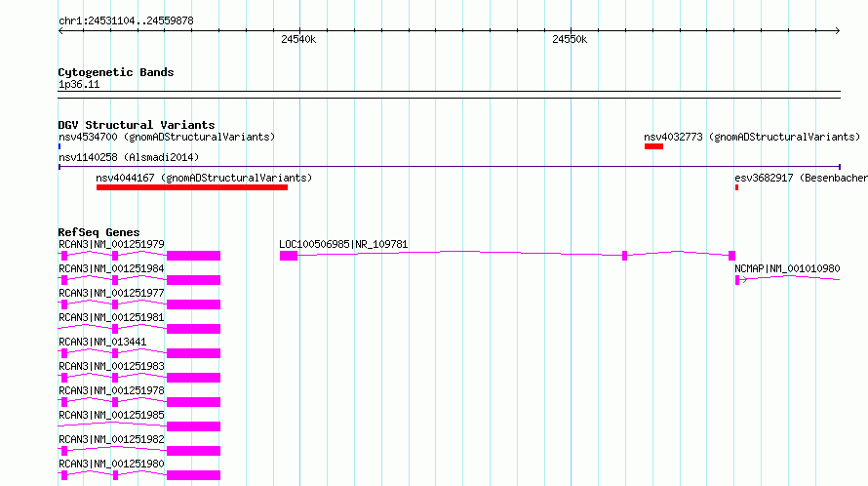Select the large exon block of RCAN3|NM_001251985
Screen dimensions: 868x486
(x=194, y=426)
